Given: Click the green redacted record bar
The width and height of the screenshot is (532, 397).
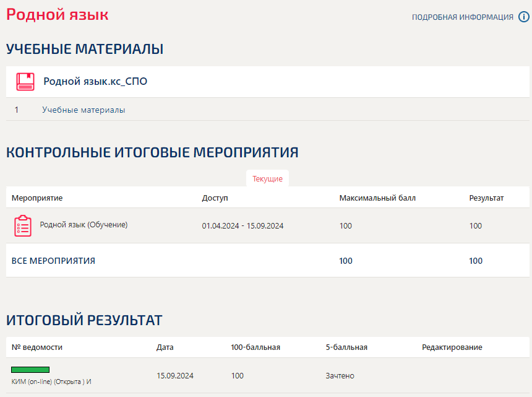Looking at the screenshot, I should (30, 370).
